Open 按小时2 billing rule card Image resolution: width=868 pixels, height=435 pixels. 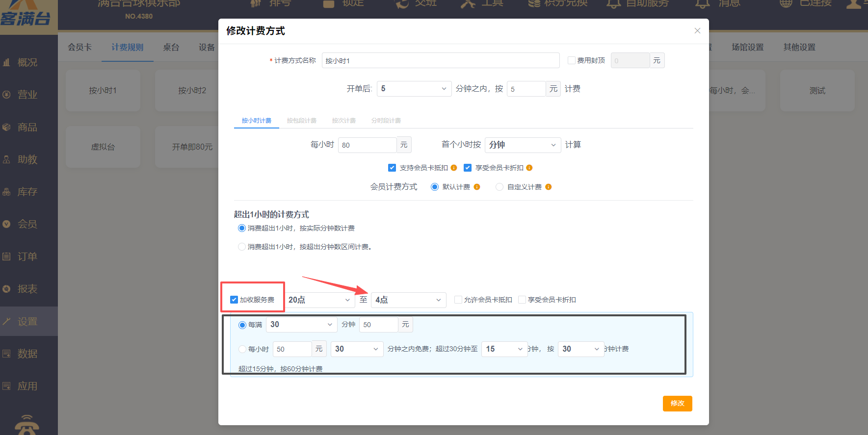(187, 91)
